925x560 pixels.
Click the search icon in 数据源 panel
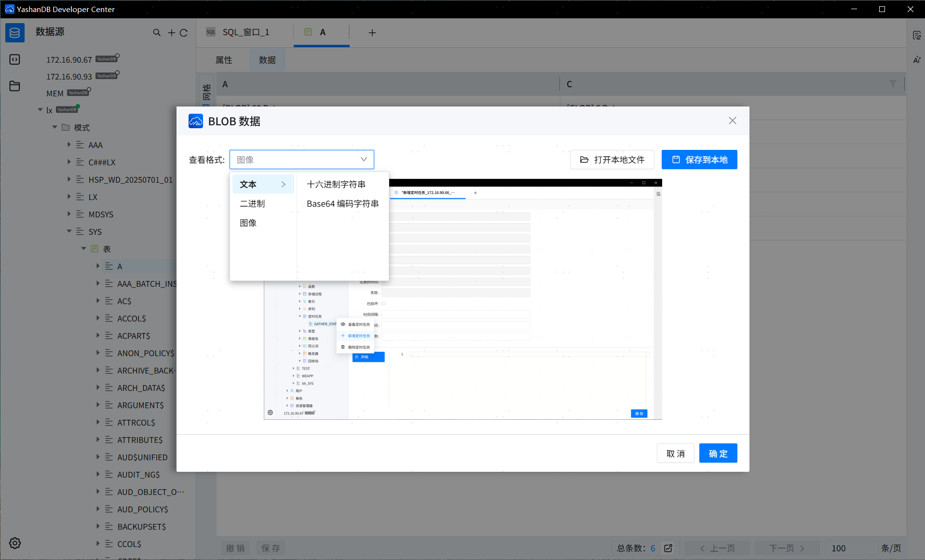pyautogui.click(x=157, y=32)
